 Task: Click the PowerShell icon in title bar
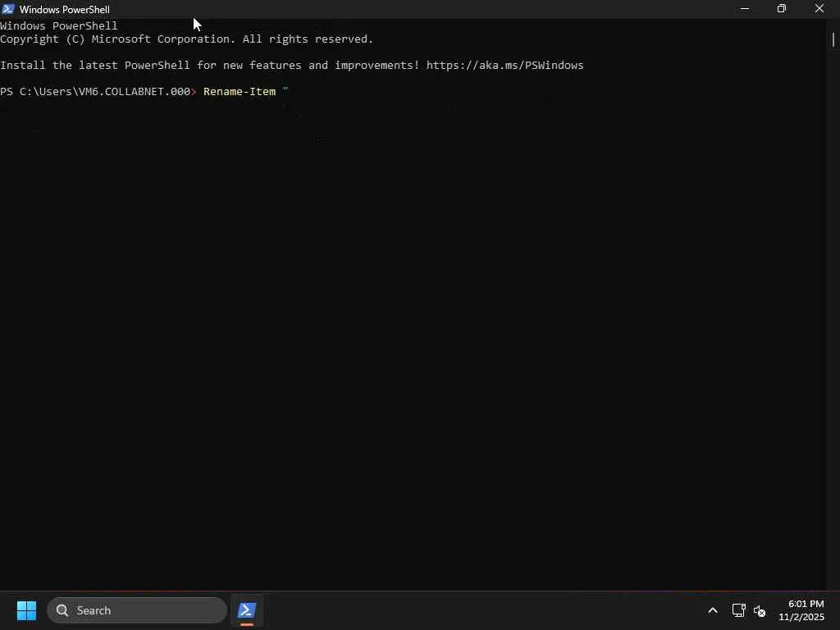[8, 9]
